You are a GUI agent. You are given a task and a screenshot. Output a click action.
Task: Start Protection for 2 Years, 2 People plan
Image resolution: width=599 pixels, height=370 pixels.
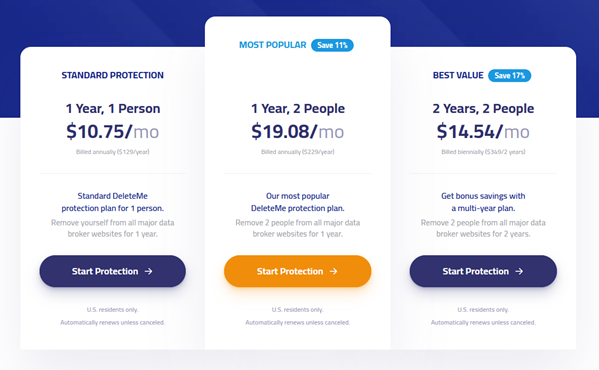pyautogui.click(x=483, y=271)
